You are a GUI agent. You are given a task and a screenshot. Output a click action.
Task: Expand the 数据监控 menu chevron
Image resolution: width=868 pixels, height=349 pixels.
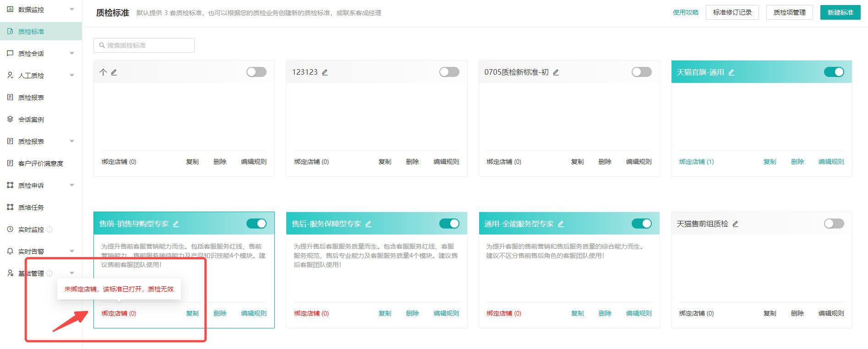(72, 9)
